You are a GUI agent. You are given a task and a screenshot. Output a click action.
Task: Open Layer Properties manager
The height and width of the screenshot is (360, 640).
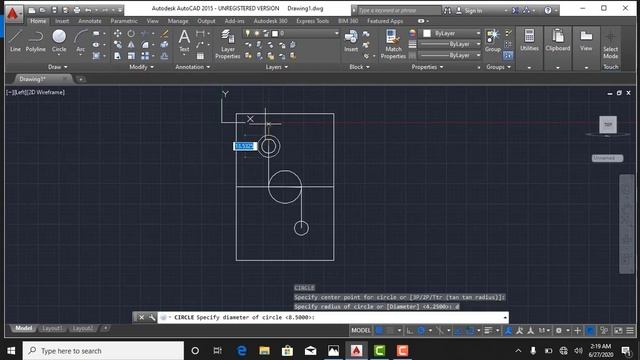[227, 44]
